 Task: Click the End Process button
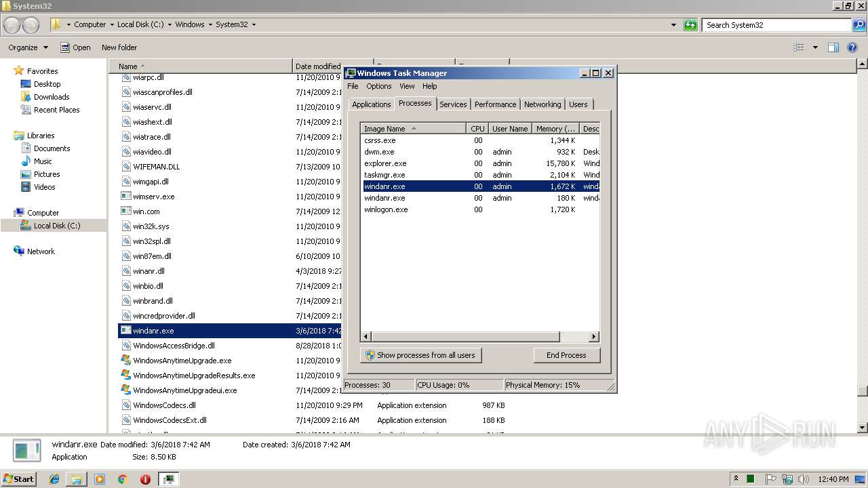[x=566, y=355]
